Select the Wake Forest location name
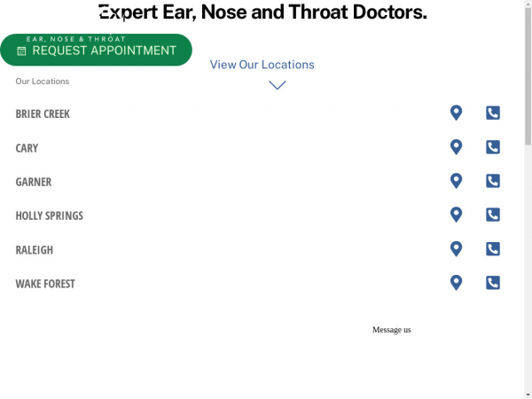The image size is (532, 399). (45, 284)
